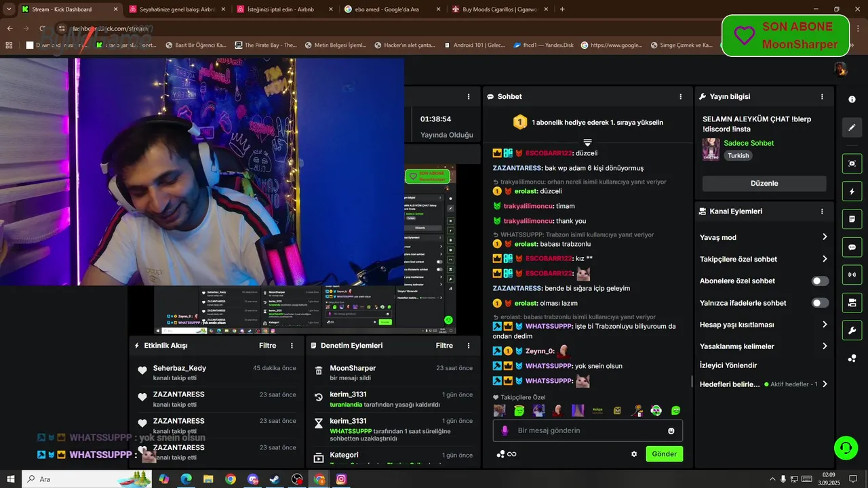Click İzleyici Yönlendir option
The width and height of the screenshot is (868, 488).
728,365
